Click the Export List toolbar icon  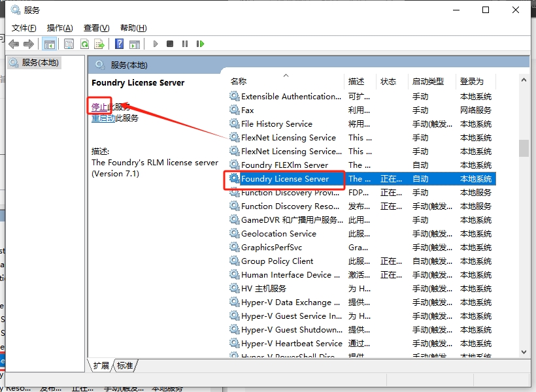[99, 44]
